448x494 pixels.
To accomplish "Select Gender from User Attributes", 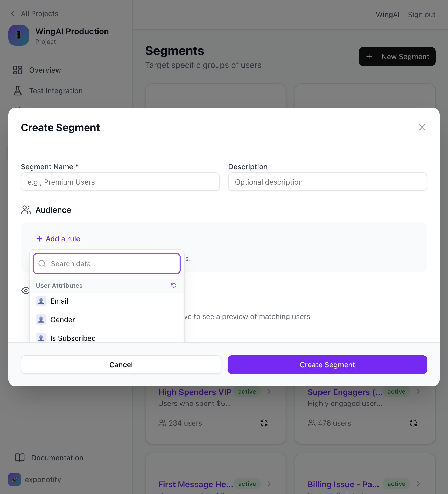I will [62, 319].
